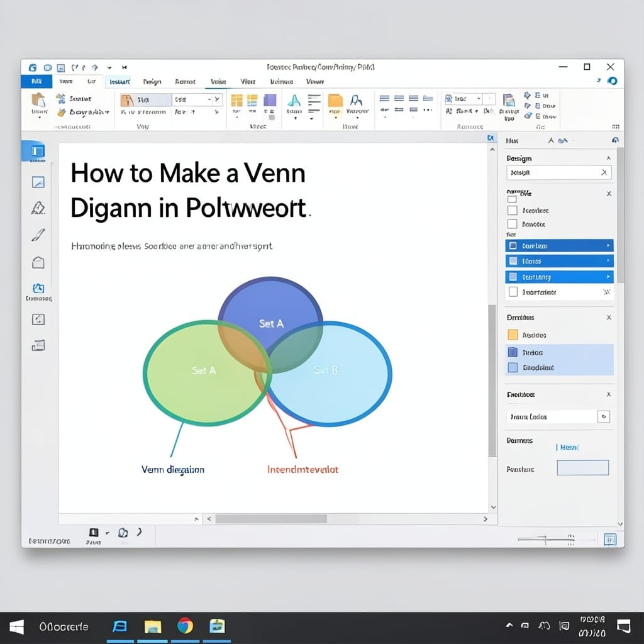Close the checkbox section with its X
644x644 pixels.
[x=609, y=194]
